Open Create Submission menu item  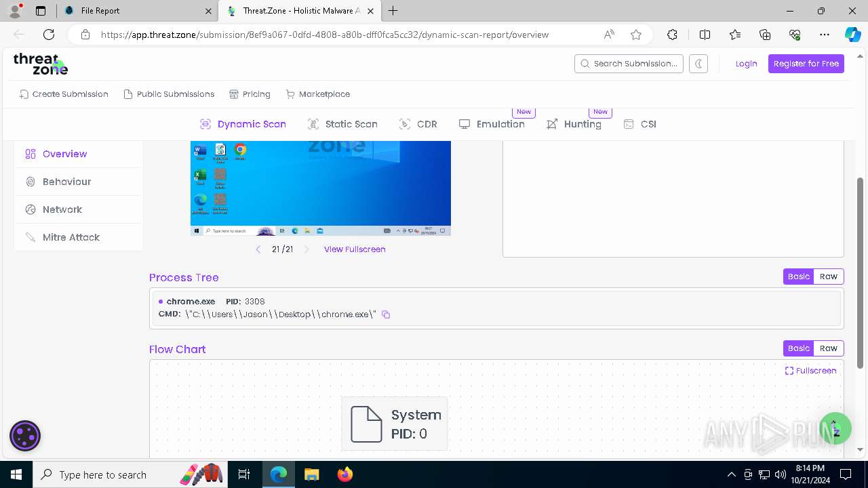pyautogui.click(x=64, y=94)
